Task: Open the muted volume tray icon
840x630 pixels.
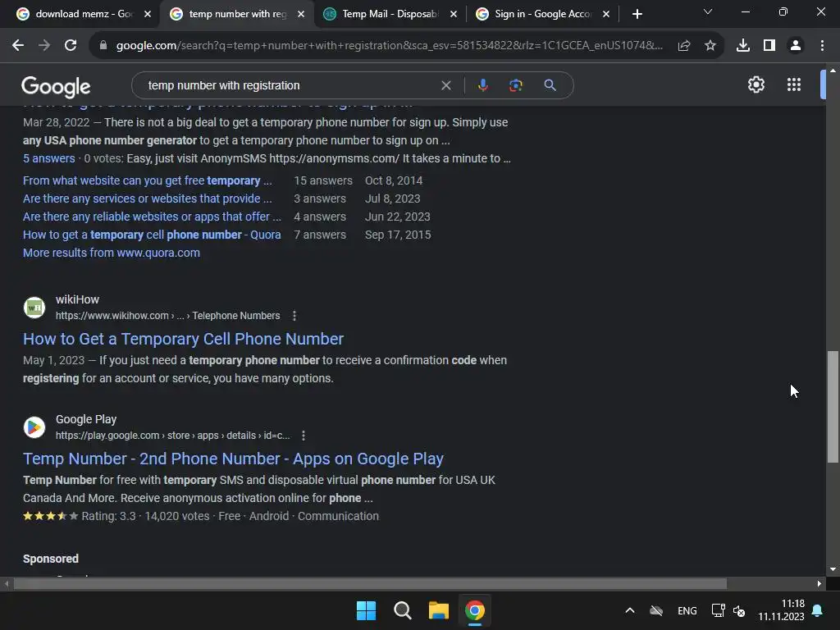Action: click(739, 610)
